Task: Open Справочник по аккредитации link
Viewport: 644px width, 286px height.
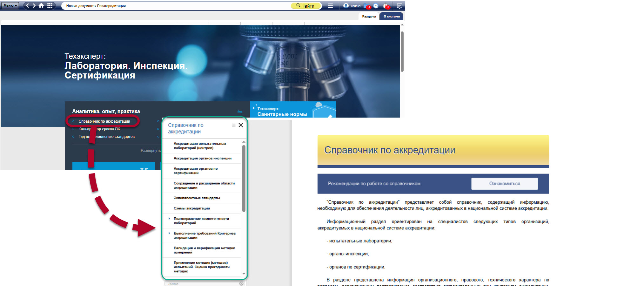Action: (104, 121)
